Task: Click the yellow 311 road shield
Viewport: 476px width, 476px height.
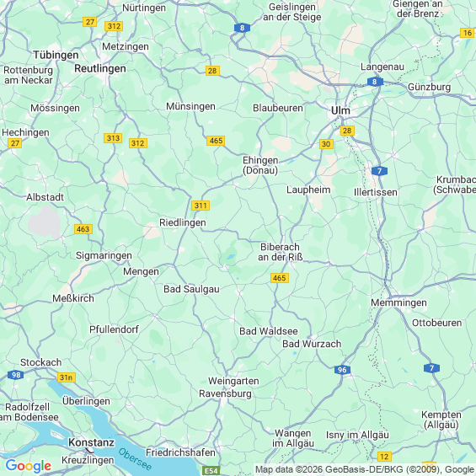Action: (201, 206)
